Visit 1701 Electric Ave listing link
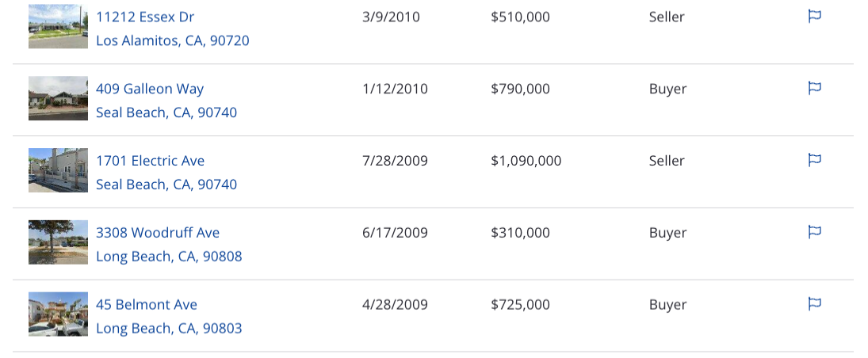868x358 pixels. [x=151, y=161]
